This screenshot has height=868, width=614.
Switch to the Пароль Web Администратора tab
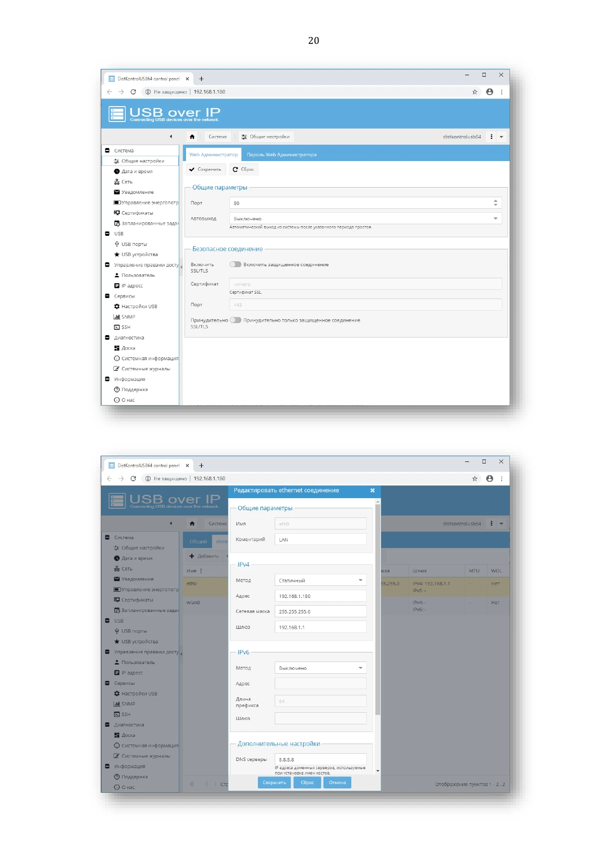point(282,155)
